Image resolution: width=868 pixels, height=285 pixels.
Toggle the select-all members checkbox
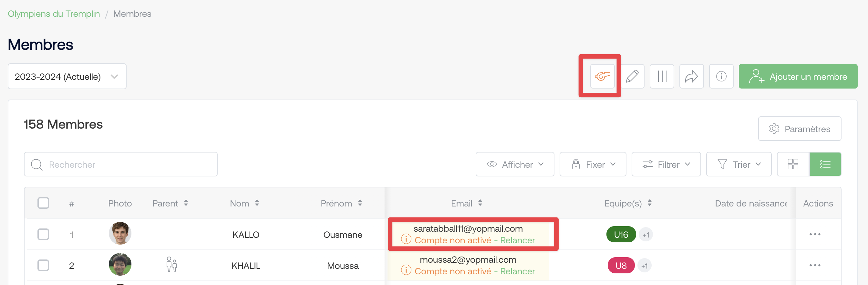43,203
